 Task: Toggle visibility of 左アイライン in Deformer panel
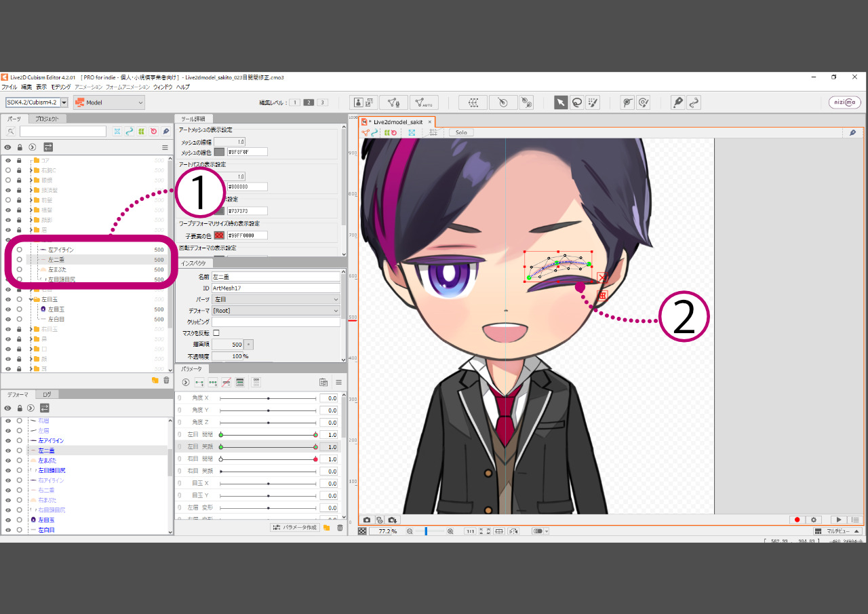(x=8, y=440)
